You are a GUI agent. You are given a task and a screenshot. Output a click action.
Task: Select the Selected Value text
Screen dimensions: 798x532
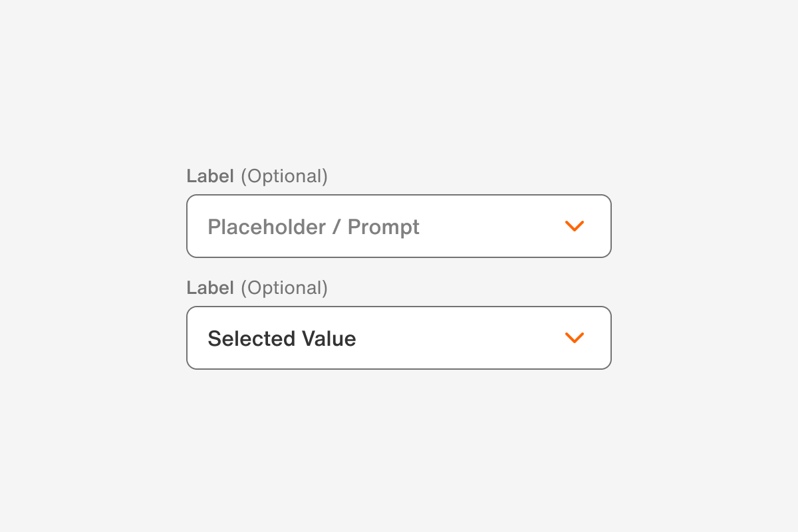pos(282,338)
